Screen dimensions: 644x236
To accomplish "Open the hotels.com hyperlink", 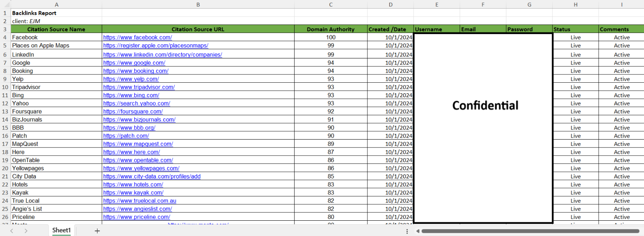I will (133, 185).
